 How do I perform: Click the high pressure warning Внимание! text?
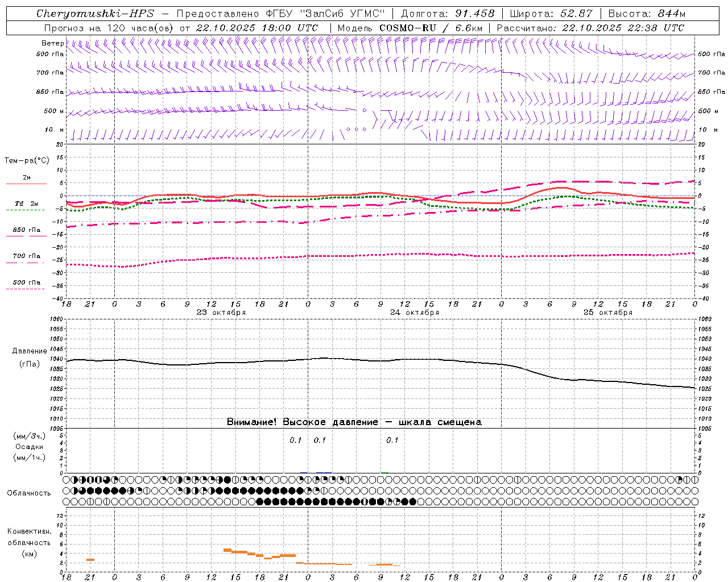(x=354, y=422)
